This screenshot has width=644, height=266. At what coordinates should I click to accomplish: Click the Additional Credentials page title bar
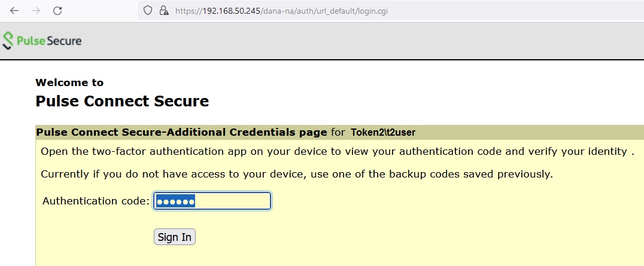point(340,132)
